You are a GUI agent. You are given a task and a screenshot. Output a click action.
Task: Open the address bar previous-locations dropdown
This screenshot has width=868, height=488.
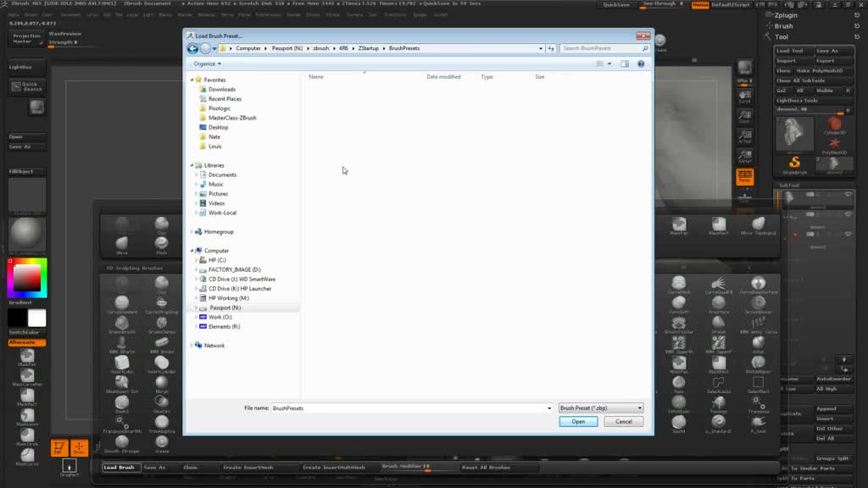pyautogui.click(x=540, y=48)
